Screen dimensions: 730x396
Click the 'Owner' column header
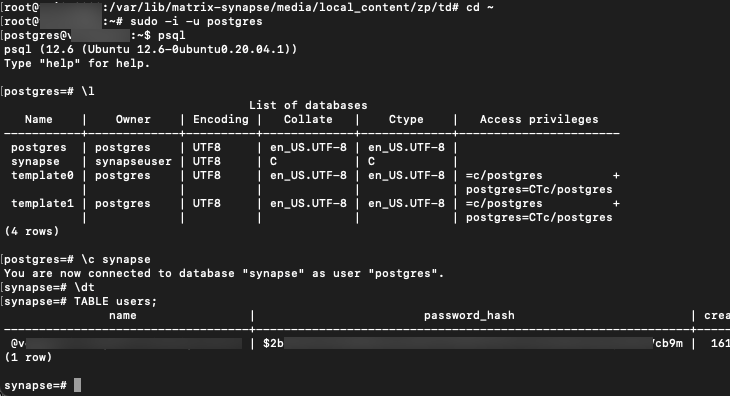(133, 120)
